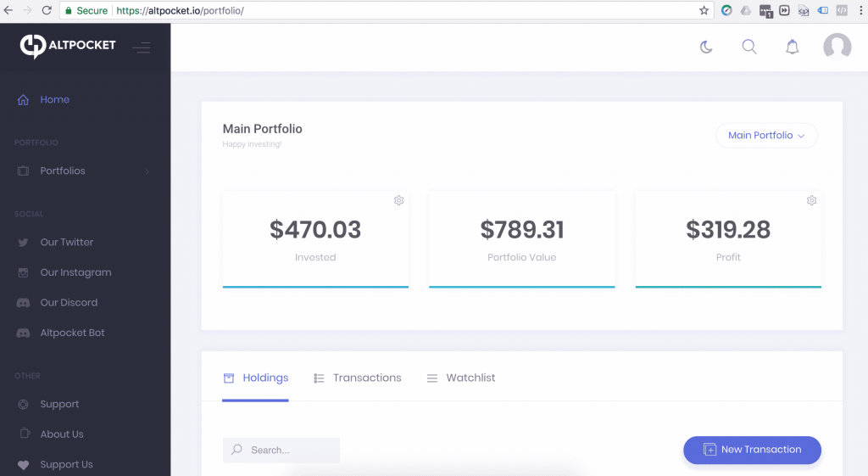Click the Our Discord icon
The width and height of the screenshot is (868, 476).
pos(23,303)
